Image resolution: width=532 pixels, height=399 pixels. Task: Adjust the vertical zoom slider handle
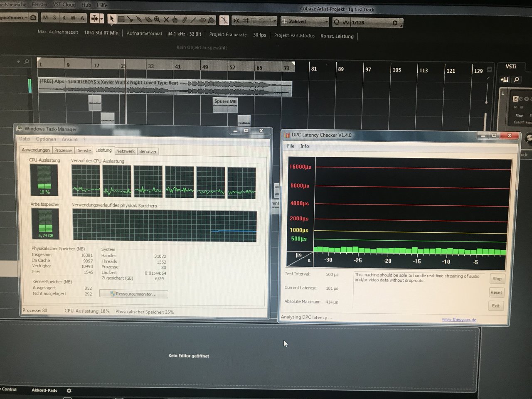point(486,102)
